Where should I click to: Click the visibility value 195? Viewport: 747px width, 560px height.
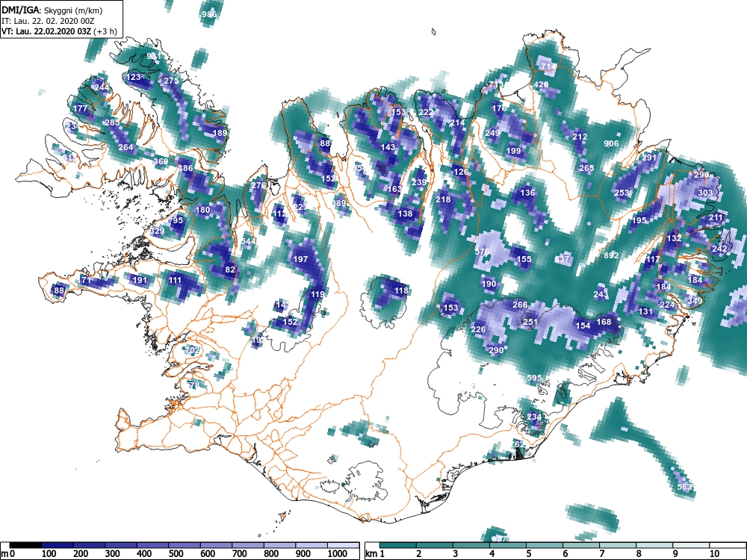639,220
